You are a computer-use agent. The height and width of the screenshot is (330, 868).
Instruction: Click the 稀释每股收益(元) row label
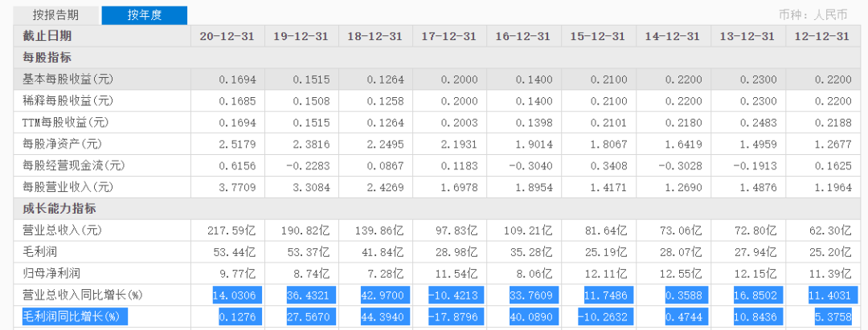pos(68,100)
